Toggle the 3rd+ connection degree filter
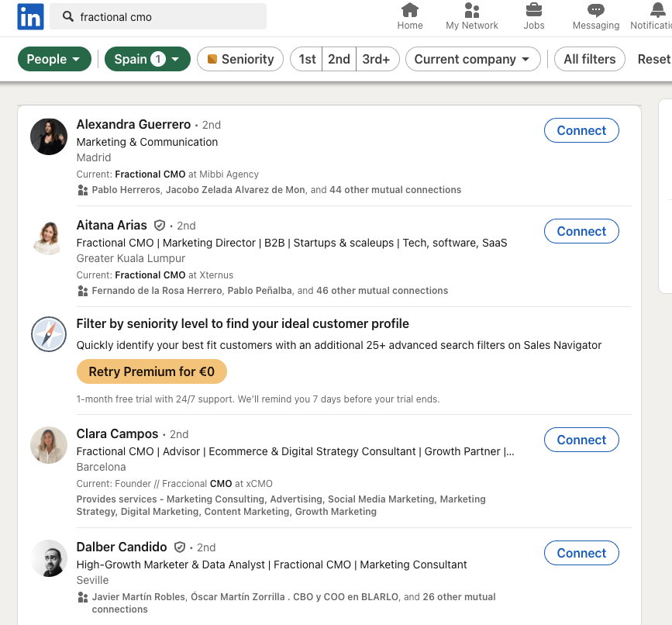672x625 pixels. (377, 58)
